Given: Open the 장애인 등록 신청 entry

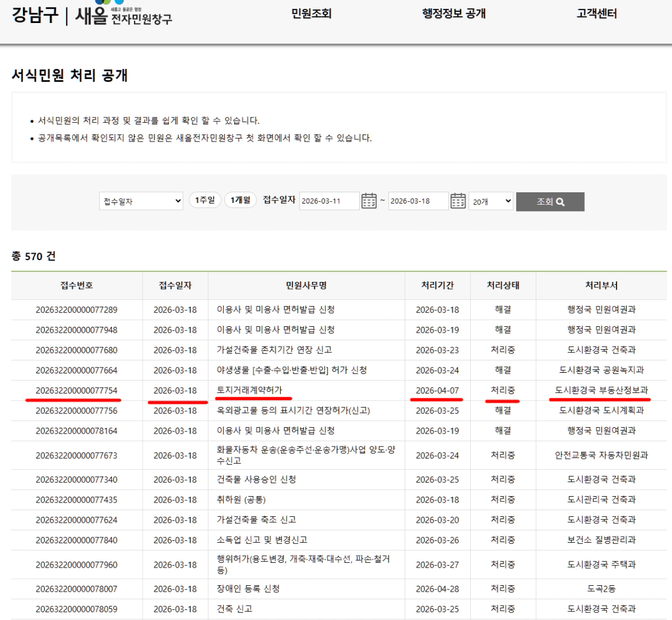Looking at the screenshot, I should (248, 589).
